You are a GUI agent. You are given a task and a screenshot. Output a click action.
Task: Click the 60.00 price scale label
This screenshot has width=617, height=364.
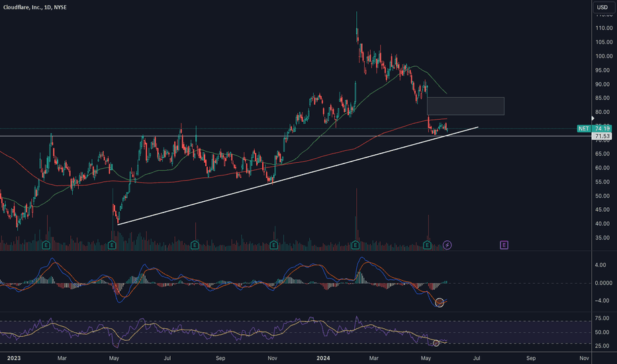(x=604, y=168)
